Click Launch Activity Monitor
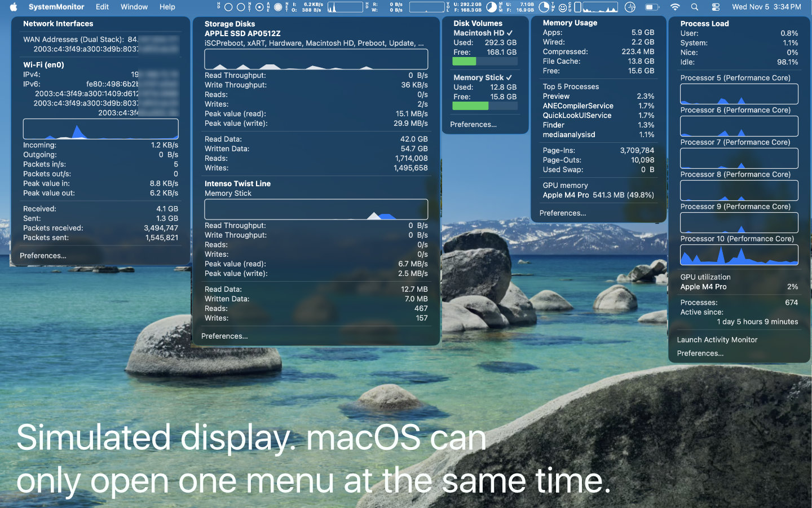Image resolution: width=812 pixels, height=508 pixels. [x=717, y=340]
